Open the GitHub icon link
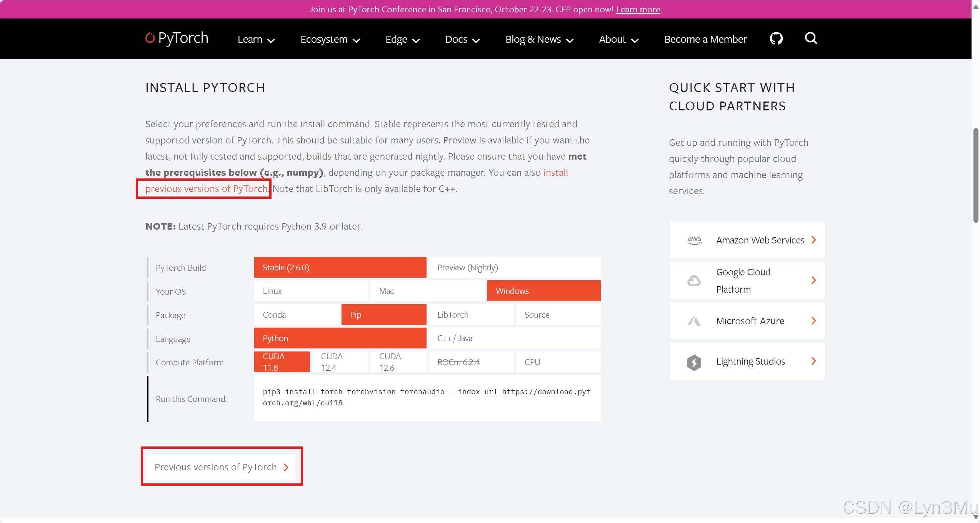 [776, 38]
